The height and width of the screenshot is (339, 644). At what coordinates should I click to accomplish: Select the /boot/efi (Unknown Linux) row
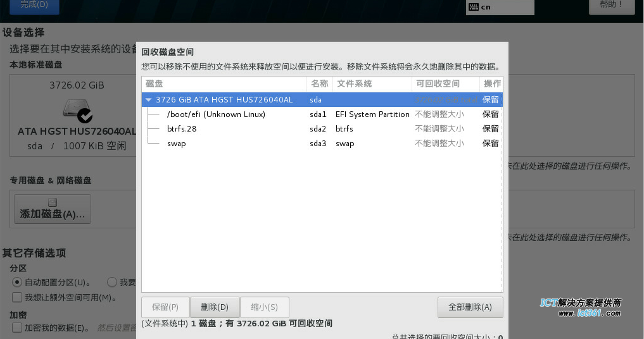pyautogui.click(x=322, y=114)
